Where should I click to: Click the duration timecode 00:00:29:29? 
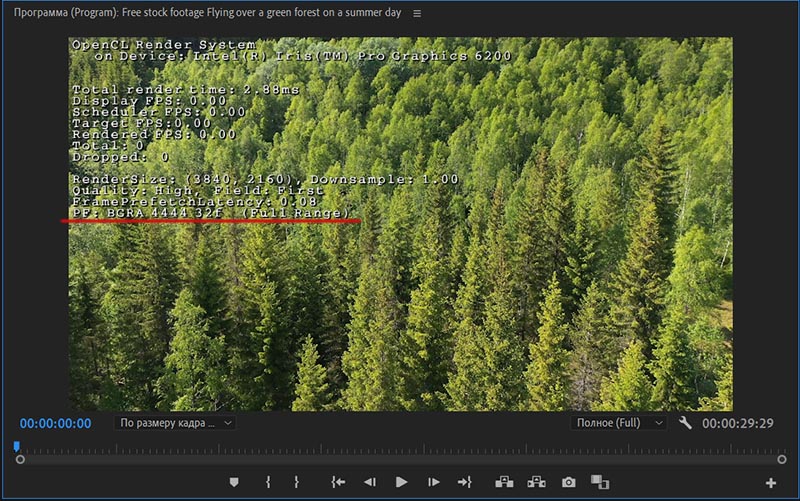click(x=738, y=423)
